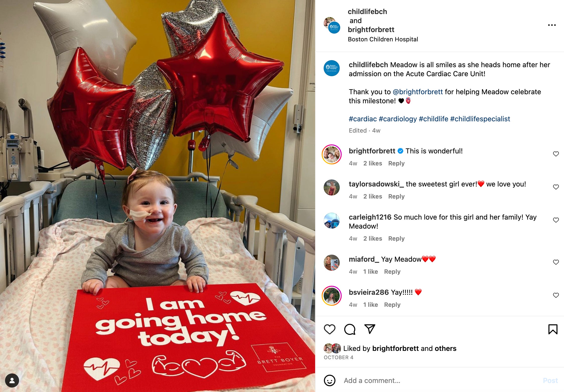Like miaford_'s Yay Meadow comment
564x392 pixels.
coord(556,262)
